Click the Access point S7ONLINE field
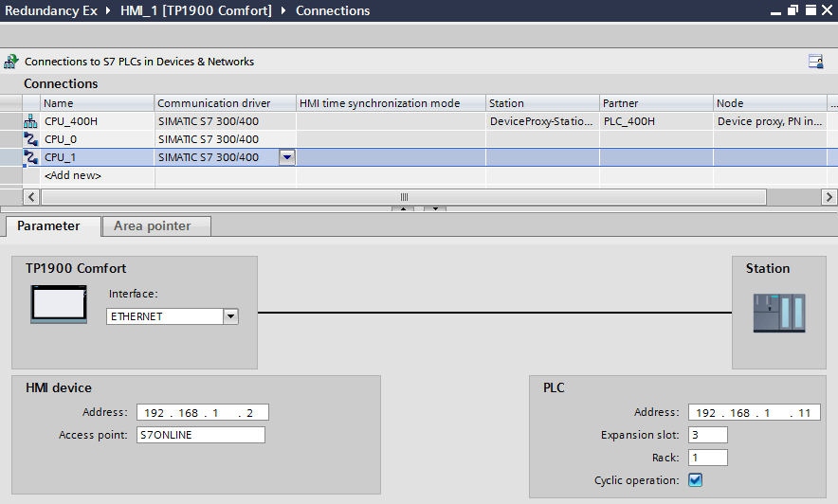Image resolution: width=838 pixels, height=504 pixels. pos(200,435)
